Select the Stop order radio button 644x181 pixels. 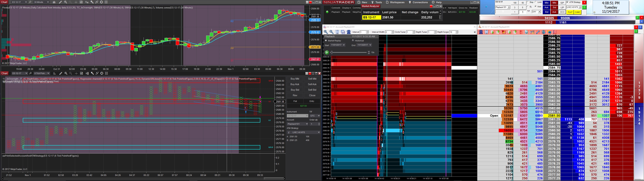pyautogui.click(x=527, y=2)
